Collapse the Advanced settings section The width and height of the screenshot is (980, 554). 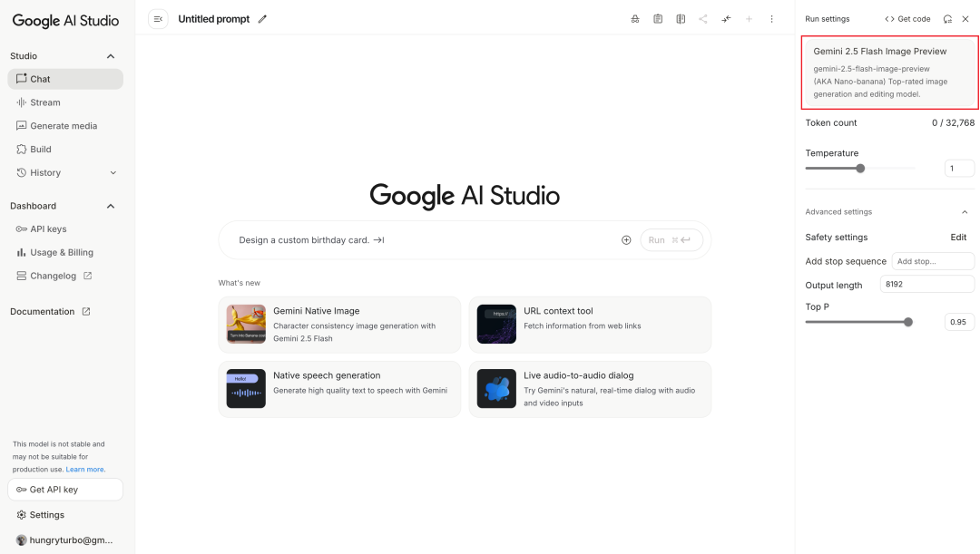coord(965,211)
